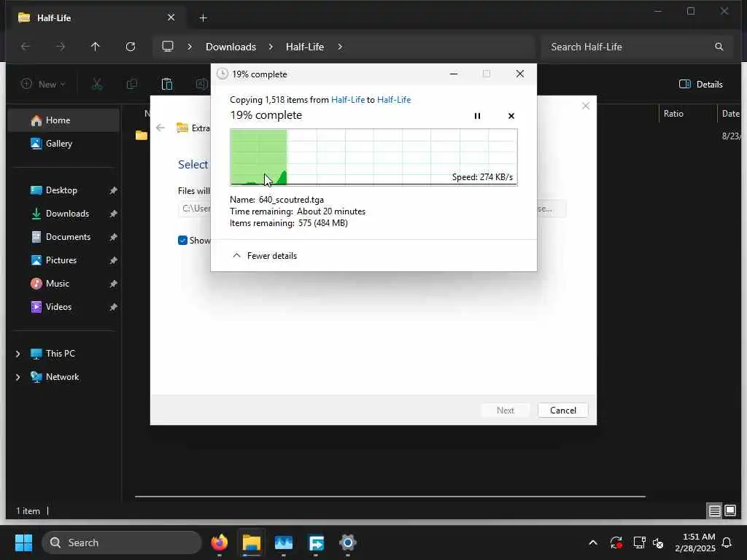Select the folder item in file list
Image resolution: width=747 pixels, height=560 pixels.
[142, 135]
